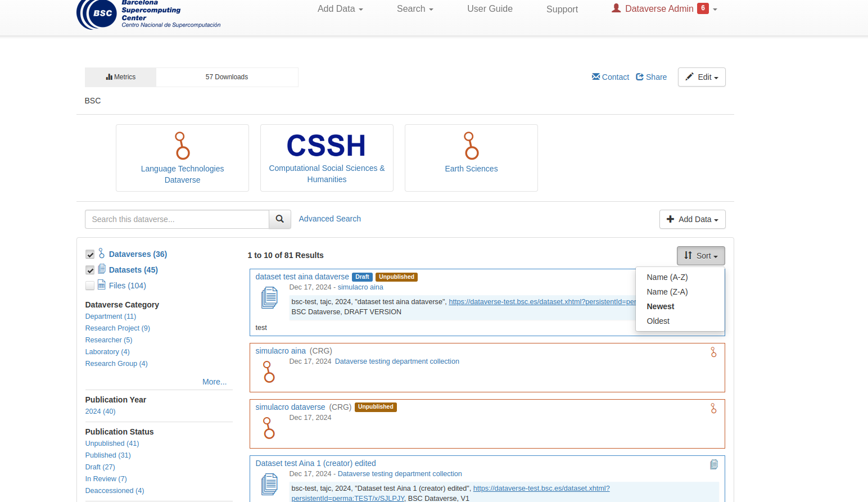Screen dimensions: 868x502
Task: Open the Advanced Search link
Action: [x=329, y=219]
